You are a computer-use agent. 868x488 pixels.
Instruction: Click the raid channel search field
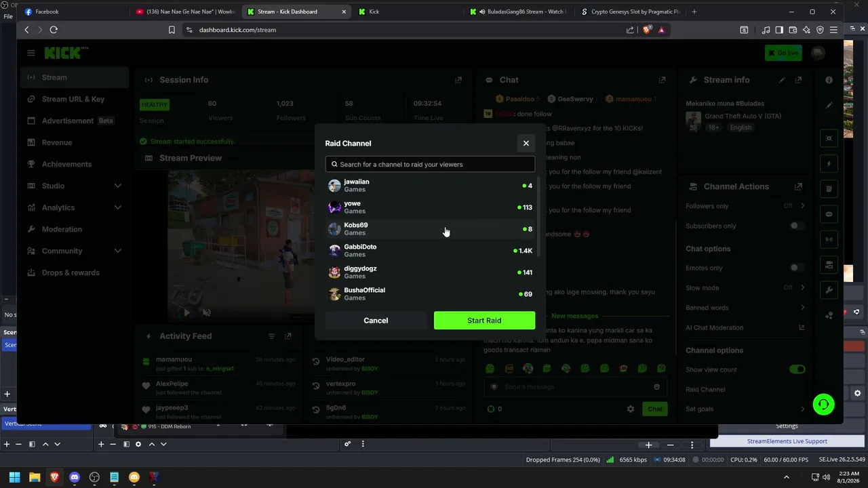430,164
